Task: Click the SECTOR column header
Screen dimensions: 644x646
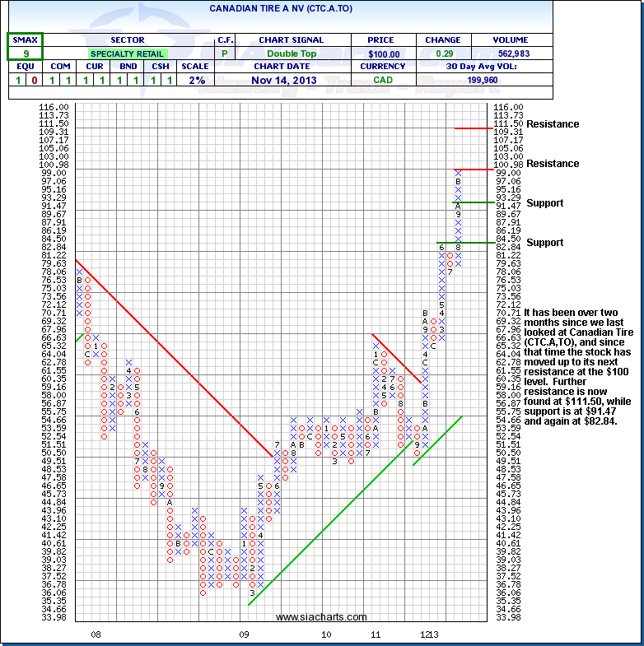Action: point(126,40)
